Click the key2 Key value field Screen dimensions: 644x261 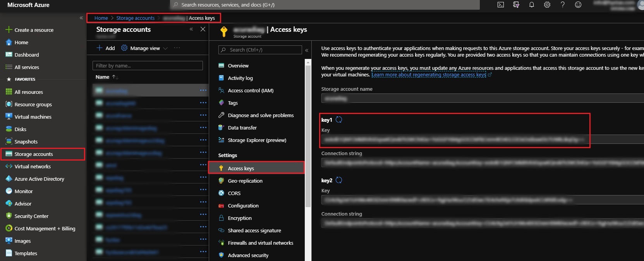tap(483, 200)
